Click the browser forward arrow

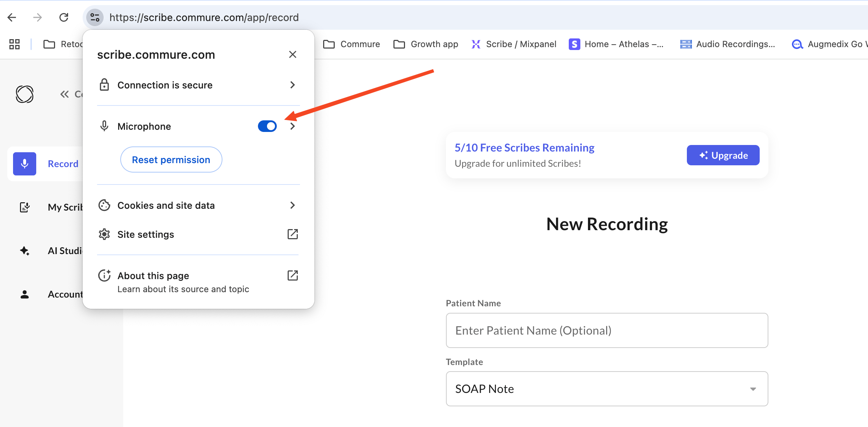click(x=37, y=17)
